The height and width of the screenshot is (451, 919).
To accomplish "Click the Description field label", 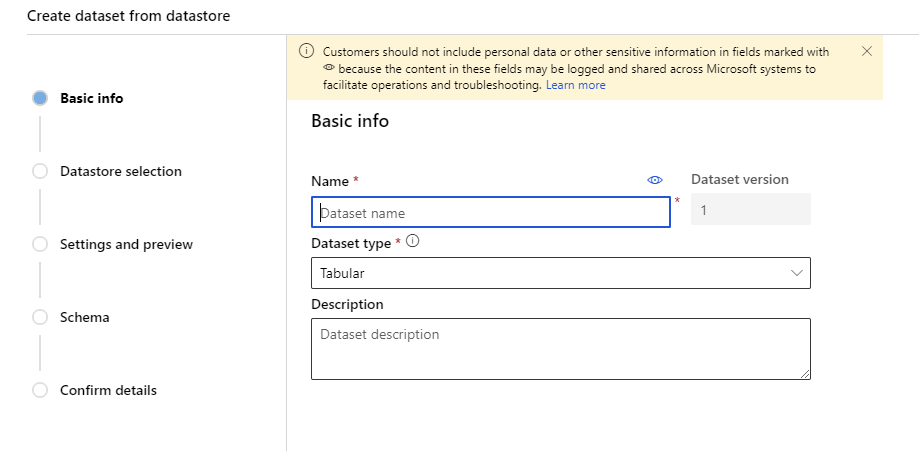I will click(347, 304).
